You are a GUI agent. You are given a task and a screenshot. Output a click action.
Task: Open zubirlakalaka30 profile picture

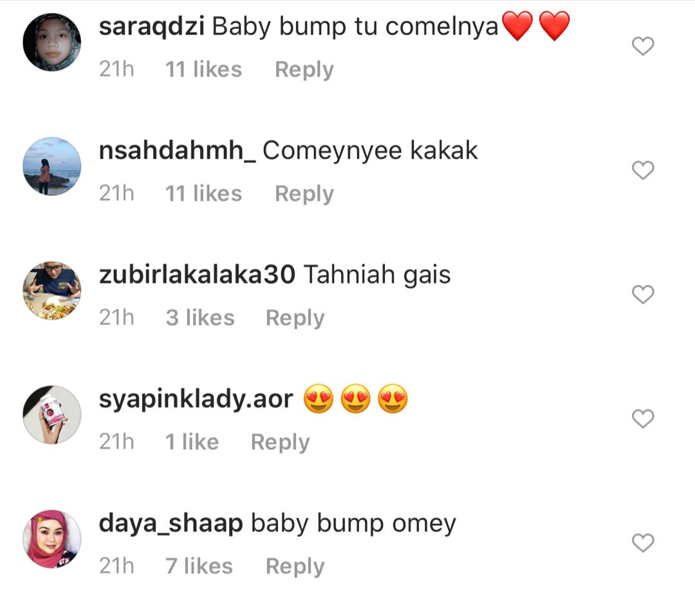coord(52,290)
